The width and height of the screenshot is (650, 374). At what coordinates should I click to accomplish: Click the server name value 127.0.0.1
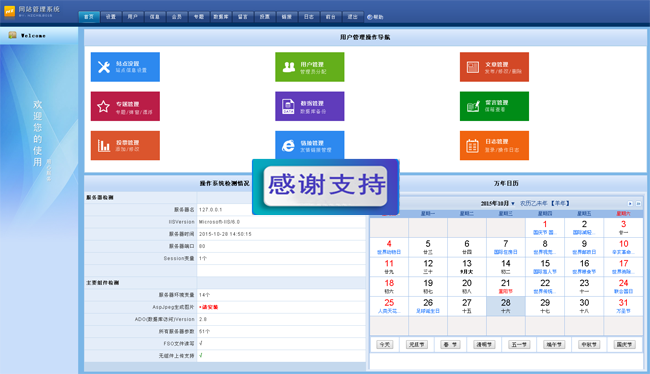coord(211,210)
